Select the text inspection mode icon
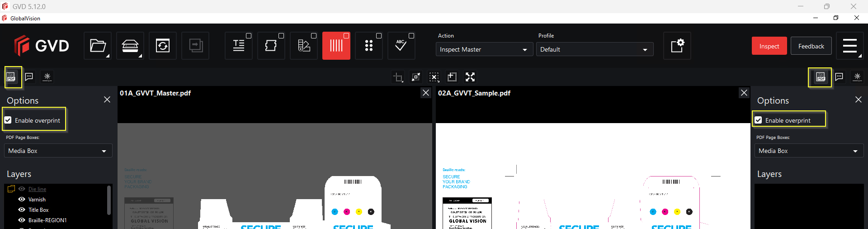Screen dimensions: 868x229 click(238, 46)
